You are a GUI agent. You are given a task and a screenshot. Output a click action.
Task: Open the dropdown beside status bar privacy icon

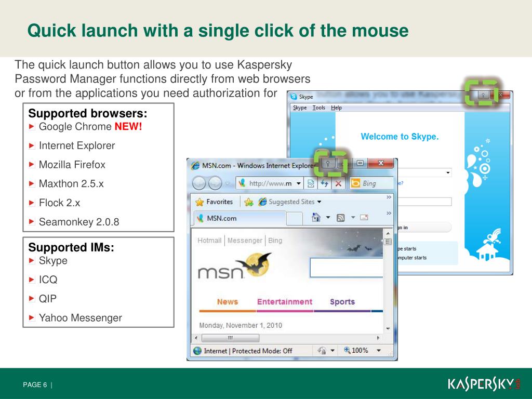[333, 351]
